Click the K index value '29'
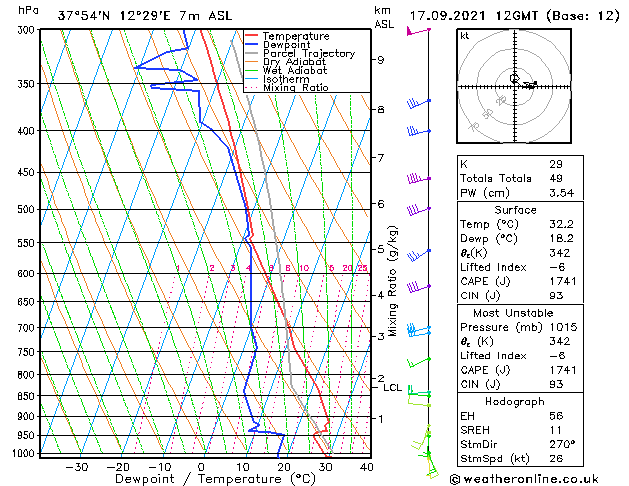This screenshot has width=629, height=486. point(556,164)
